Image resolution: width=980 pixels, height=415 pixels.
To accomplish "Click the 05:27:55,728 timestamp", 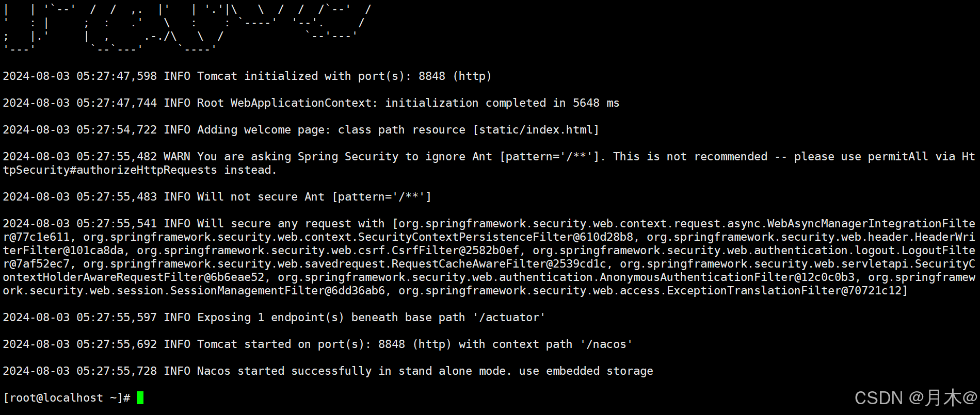I will (117, 371).
